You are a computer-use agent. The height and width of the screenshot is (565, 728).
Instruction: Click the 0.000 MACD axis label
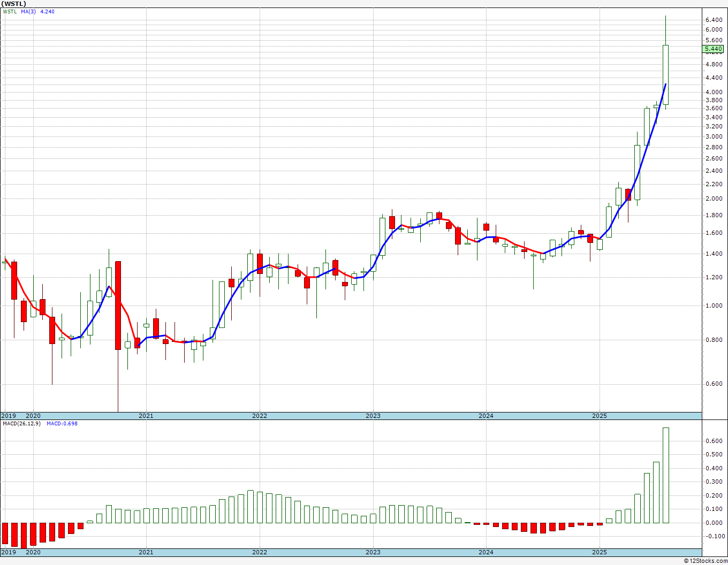[x=714, y=523]
